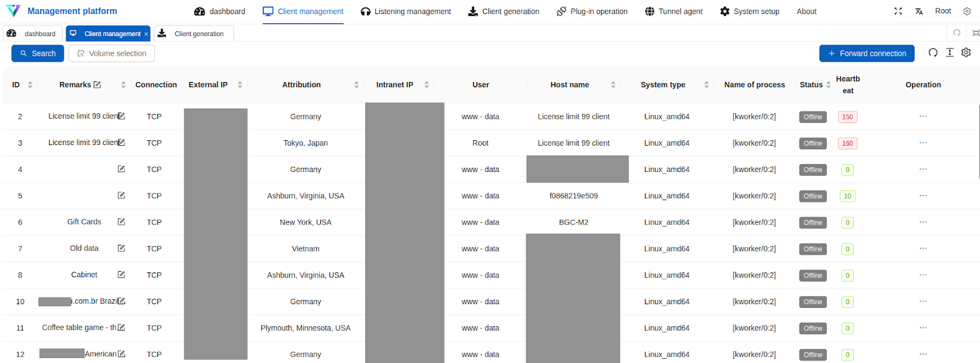Sort by Host name column
The image size is (980, 363).
point(612,84)
